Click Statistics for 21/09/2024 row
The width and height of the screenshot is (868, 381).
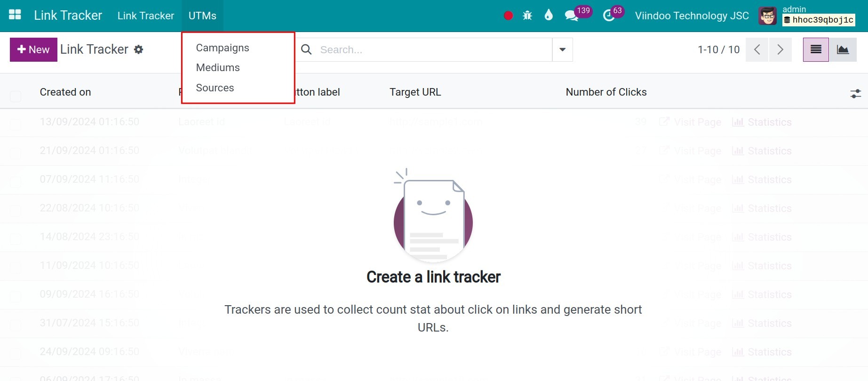762,151
